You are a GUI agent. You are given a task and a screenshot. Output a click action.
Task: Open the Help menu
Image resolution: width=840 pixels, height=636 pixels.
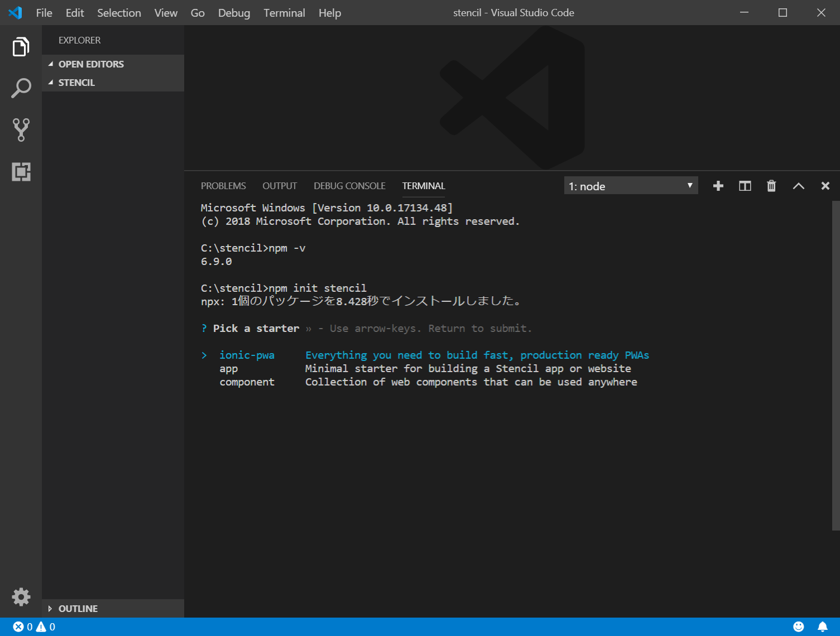tap(330, 13)
